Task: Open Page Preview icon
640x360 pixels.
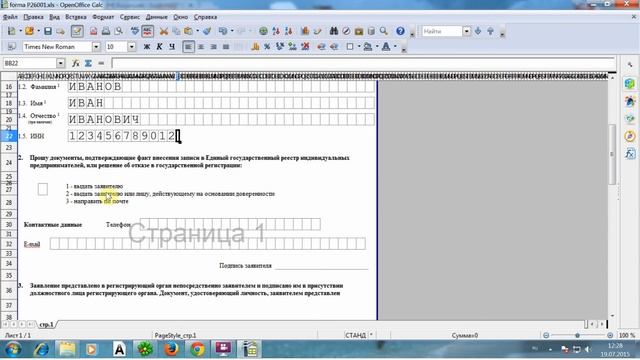Action: click(118, 31)
